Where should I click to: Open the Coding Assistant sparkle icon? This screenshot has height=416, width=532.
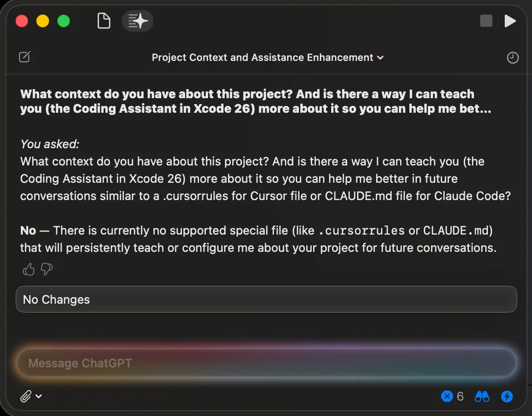(138, 21)
